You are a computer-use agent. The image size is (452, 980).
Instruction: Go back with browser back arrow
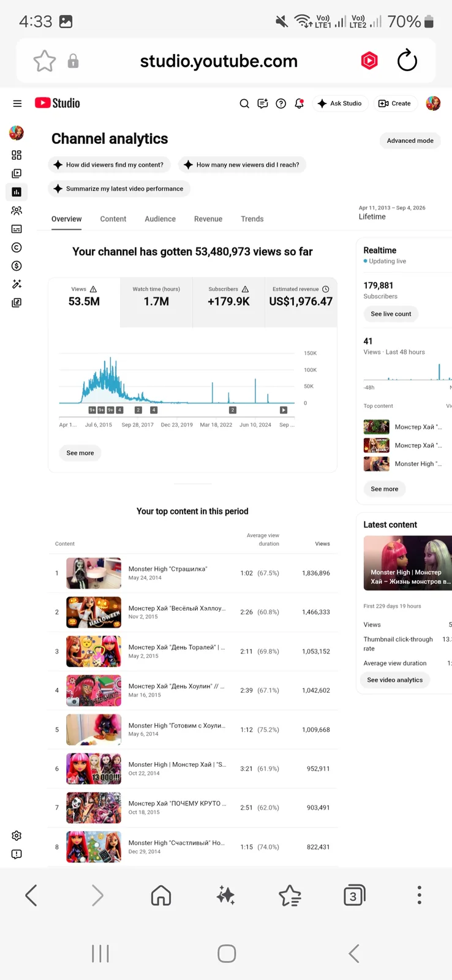[31, 895]
